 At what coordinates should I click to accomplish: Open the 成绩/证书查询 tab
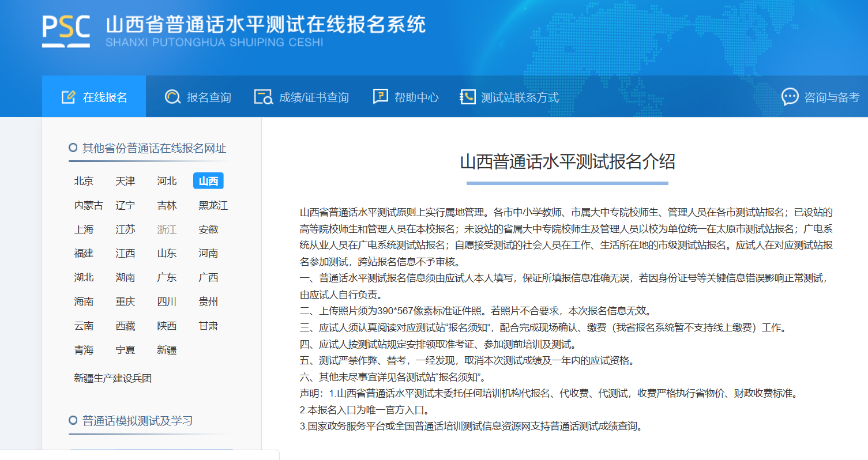[302, 97]
